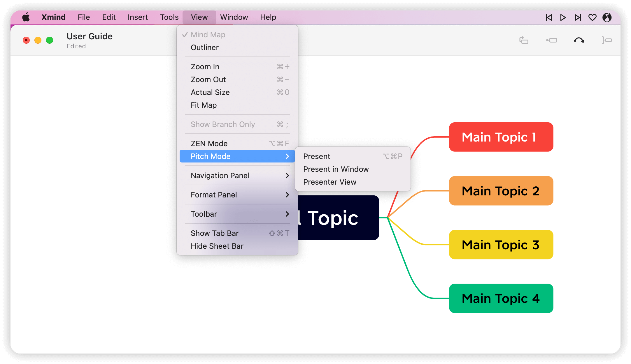Select the orange Main Topic 2 node
The width and height of the screenshot is (631, 364).
point(501,191)
